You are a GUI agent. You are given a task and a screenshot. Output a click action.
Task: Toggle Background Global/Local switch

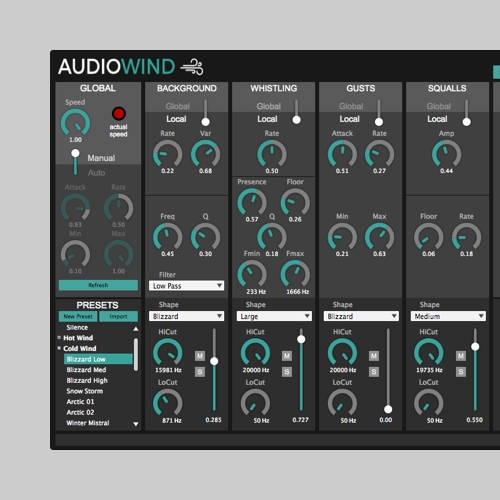(x=206, y=113)
